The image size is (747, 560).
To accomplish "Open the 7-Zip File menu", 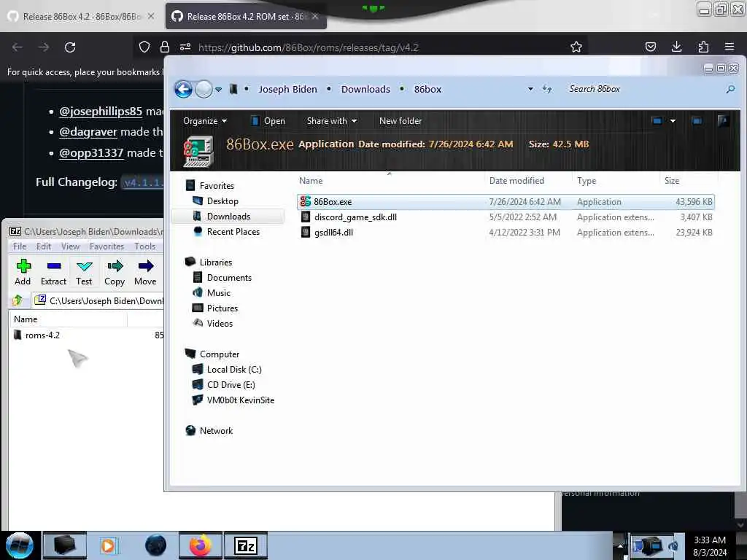I will tap(20, 246).
